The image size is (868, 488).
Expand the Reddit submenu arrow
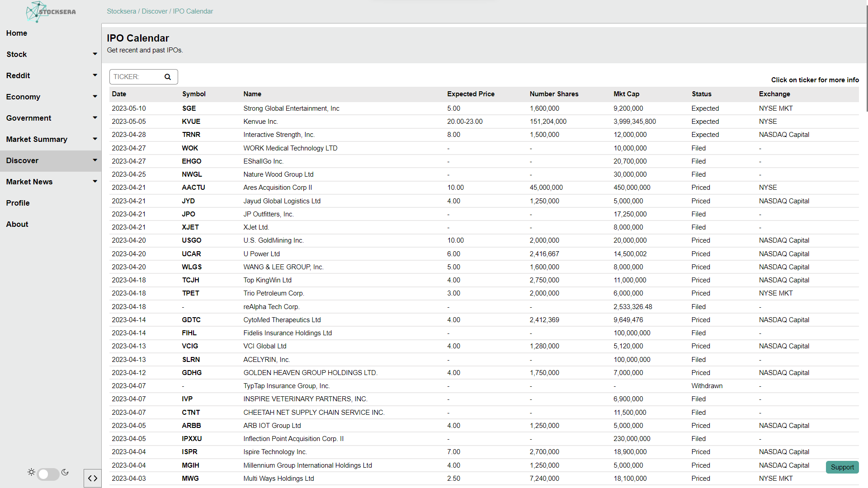tap(95, 75)
